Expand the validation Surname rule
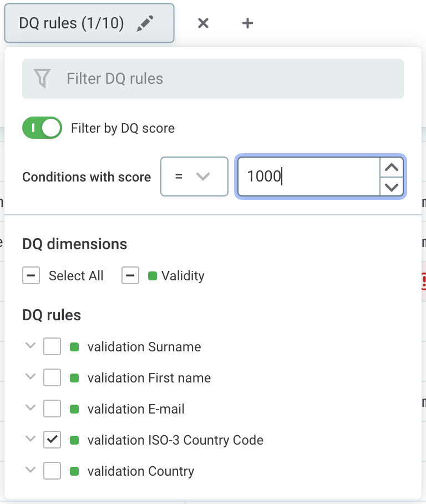The height and width of the screenshot is (504, 426). pyautogui.click(x=31, y=346)
